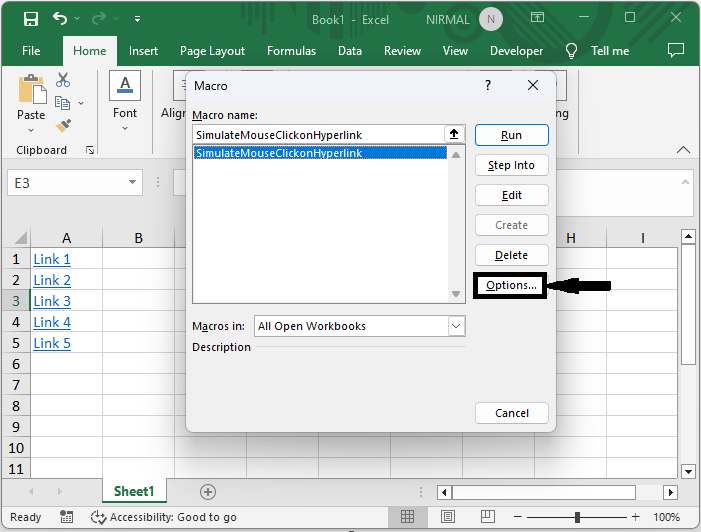Screen dimensions: 701x532
Task: Click Cancel in the Macro dialog
Action: pos(511,413)
